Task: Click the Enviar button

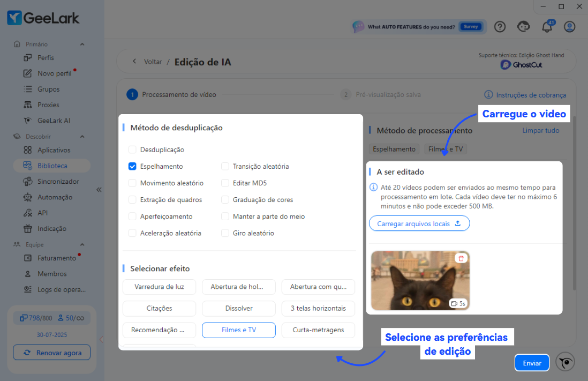Action: tap(532, 363)
